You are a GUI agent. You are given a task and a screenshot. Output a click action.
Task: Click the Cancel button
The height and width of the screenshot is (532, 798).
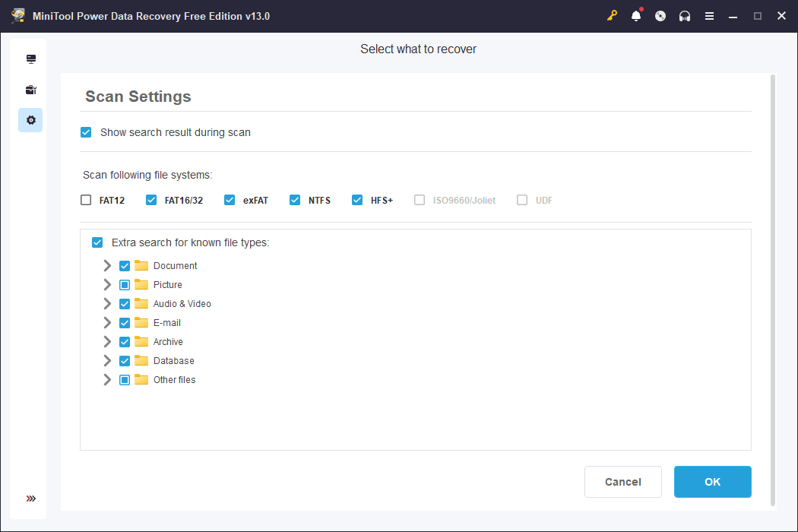coord(623,482)
